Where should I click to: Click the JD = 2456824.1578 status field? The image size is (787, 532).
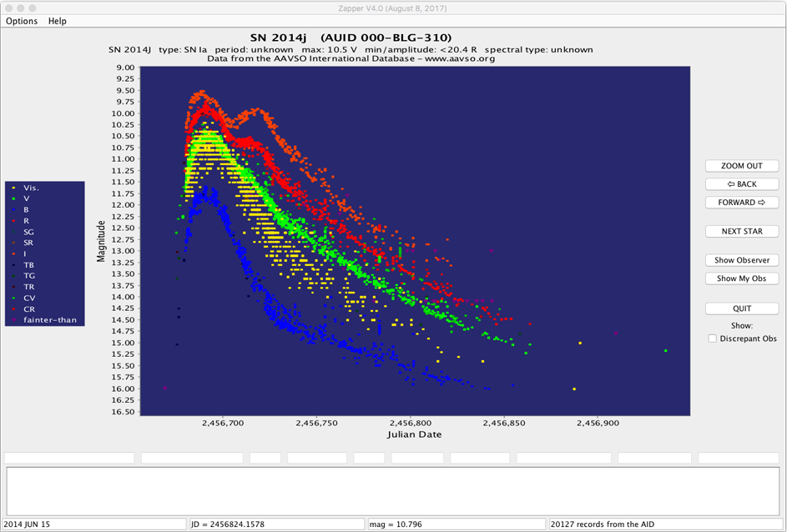tap(277, 524)
